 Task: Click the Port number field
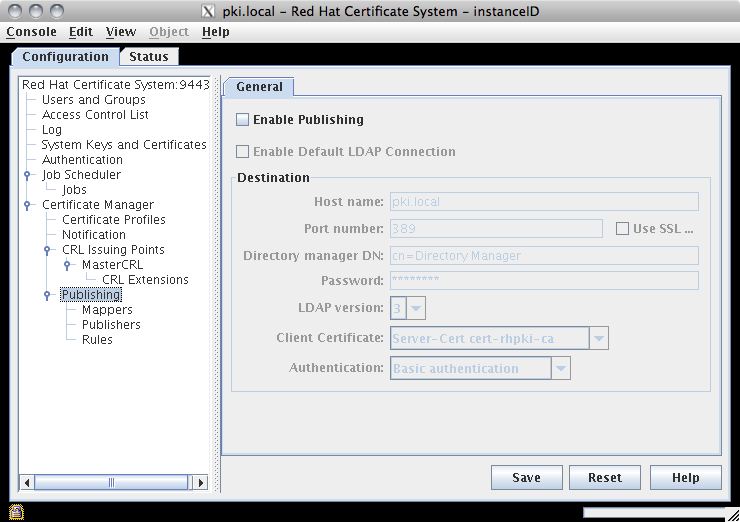coord(496,228)
